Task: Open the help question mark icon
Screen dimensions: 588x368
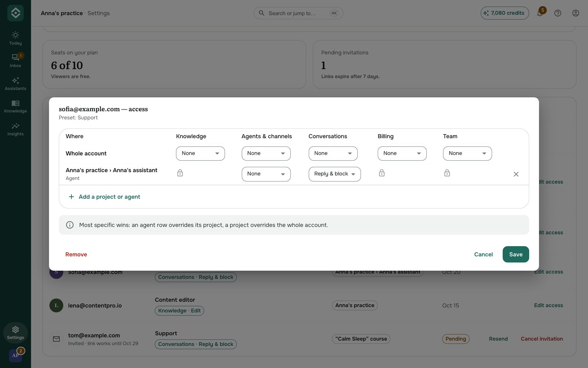Action: (x=558, y=13)
